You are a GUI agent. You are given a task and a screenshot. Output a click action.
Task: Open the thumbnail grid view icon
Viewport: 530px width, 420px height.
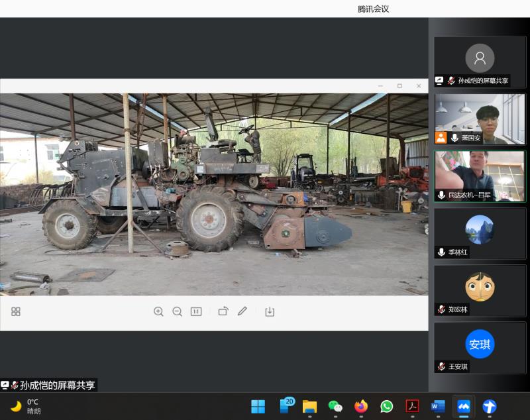click(x=16, y=311)
